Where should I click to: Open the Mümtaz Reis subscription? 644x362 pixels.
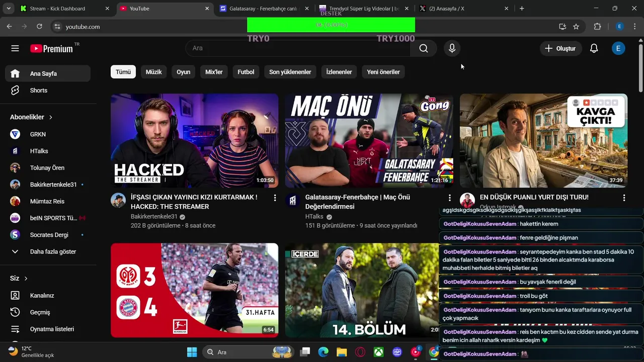coord(48,201)
